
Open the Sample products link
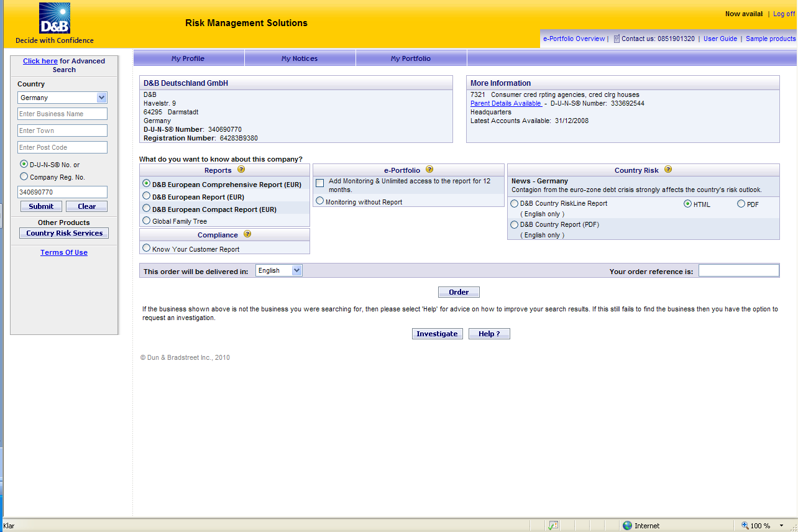(771, 39)
